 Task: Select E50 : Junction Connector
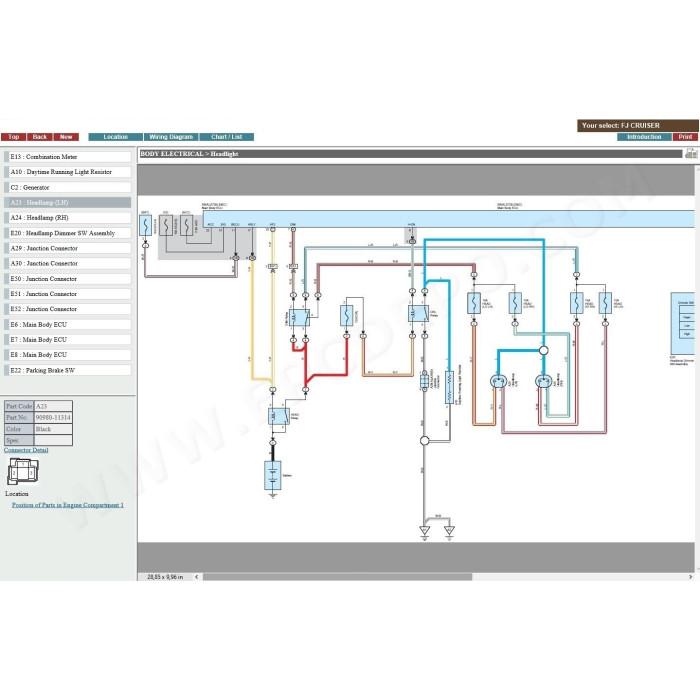(67, 279)
